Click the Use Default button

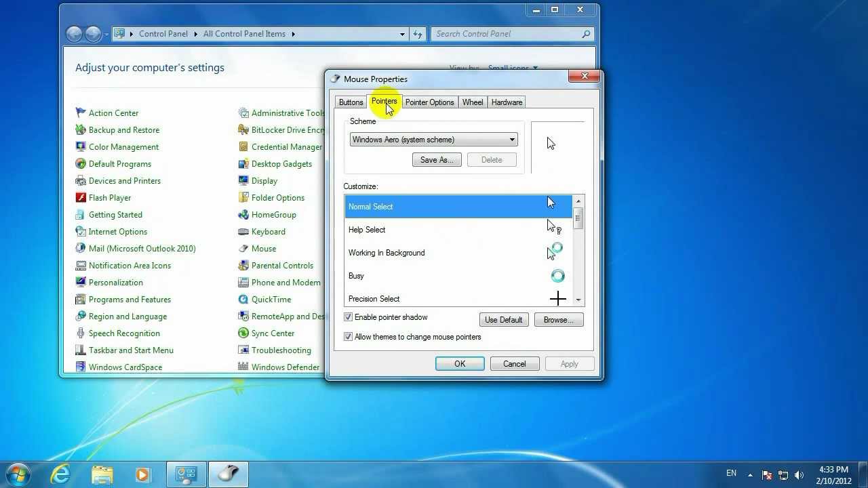[504, 320]
